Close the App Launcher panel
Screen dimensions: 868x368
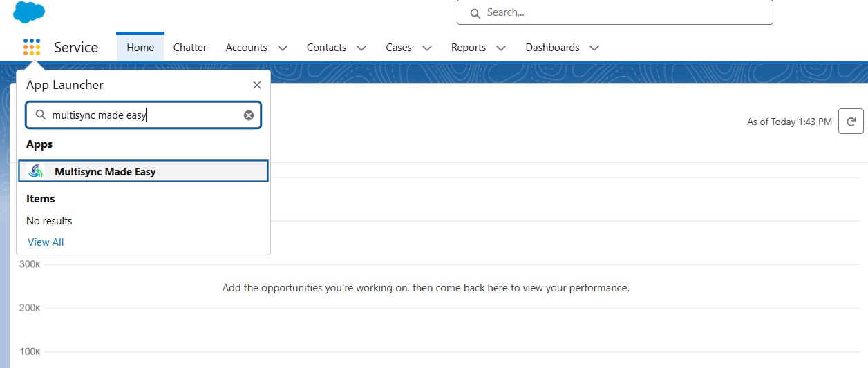point(257,85)
